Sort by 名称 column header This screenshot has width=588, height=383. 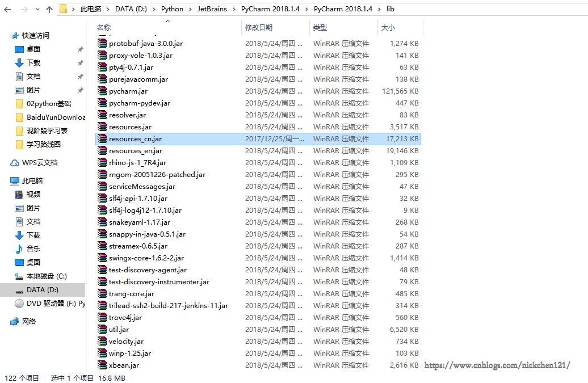coord(104,27)
